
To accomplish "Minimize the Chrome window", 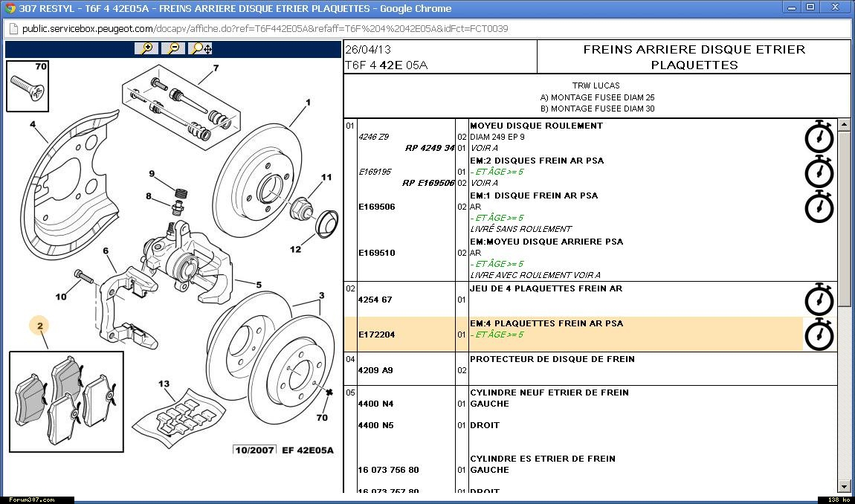I will (x=792, y=7).
